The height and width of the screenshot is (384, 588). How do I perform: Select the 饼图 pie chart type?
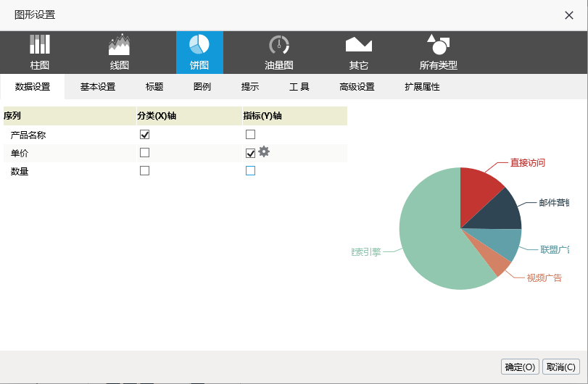(x=199, y=52)
